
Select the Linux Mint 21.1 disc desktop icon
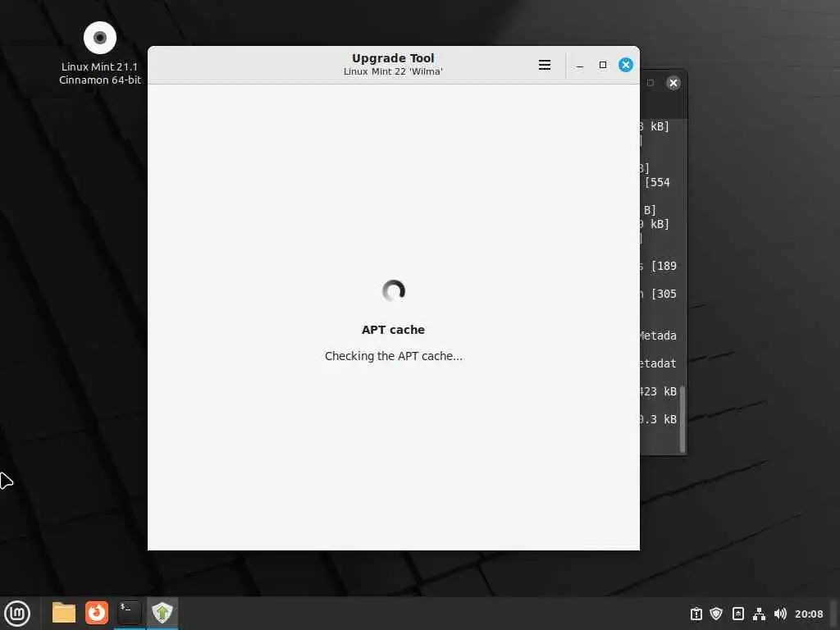tap(99, 53)
